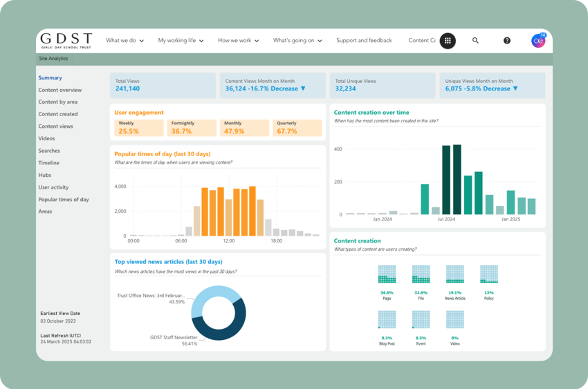588x389 pixels.
Task: Expand the What we do menu
Action: pyautogui.click(x=125, y=41)
